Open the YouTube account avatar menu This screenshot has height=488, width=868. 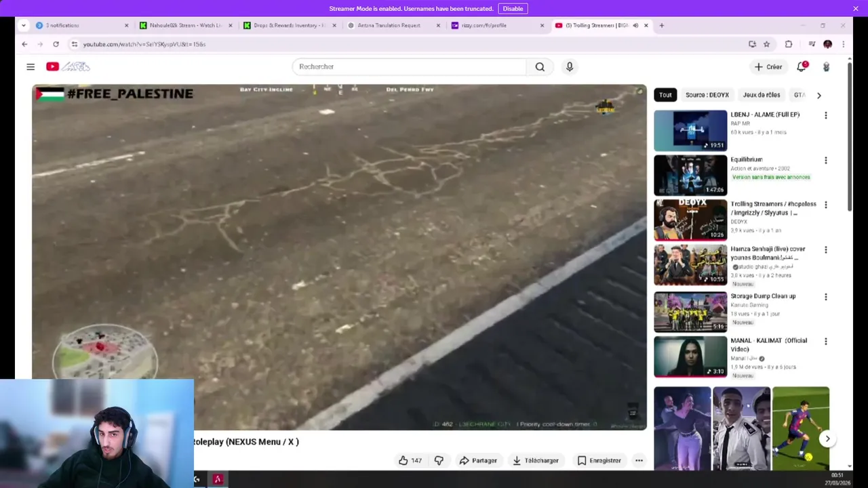point(826,66)
